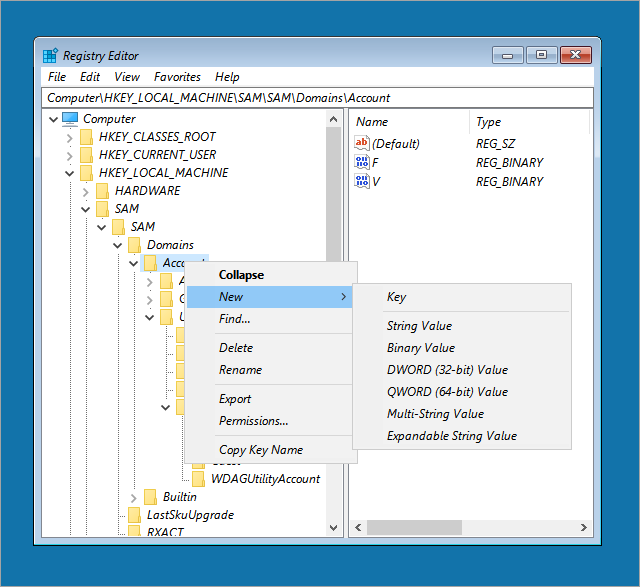
Task: Expand the HKEY_CURRENT_USER node
Action: point(69,156)
